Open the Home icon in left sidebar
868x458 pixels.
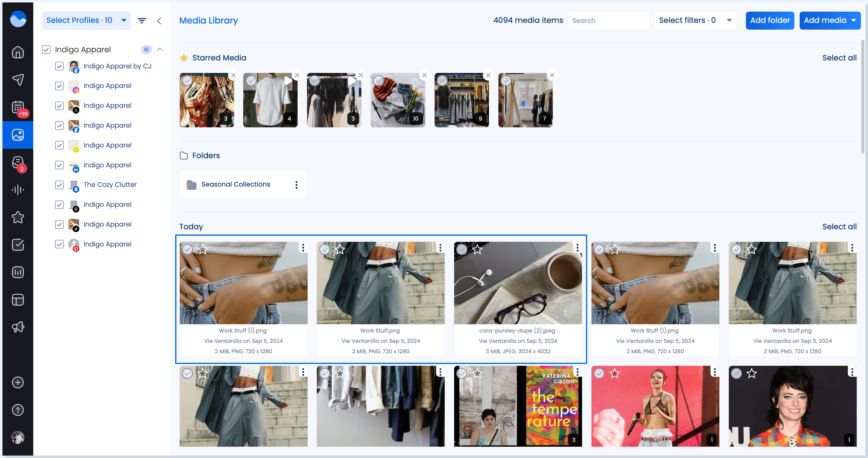[18, 52]
